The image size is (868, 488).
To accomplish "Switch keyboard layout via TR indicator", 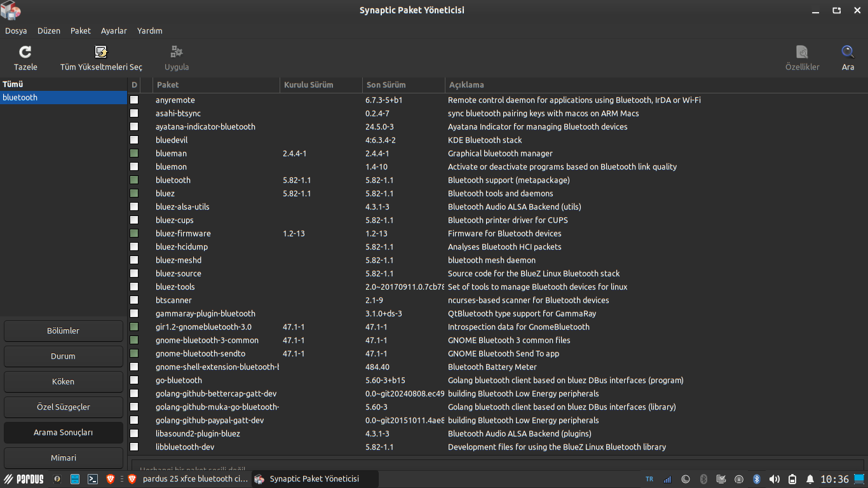I will click(649, 479).
